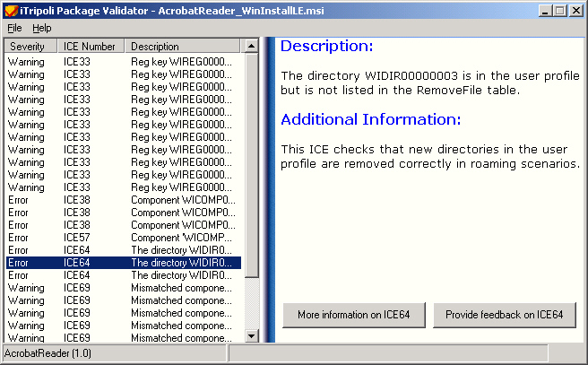Click the highlighted ICE64 cell in the selected row

(x=77, y=263)
